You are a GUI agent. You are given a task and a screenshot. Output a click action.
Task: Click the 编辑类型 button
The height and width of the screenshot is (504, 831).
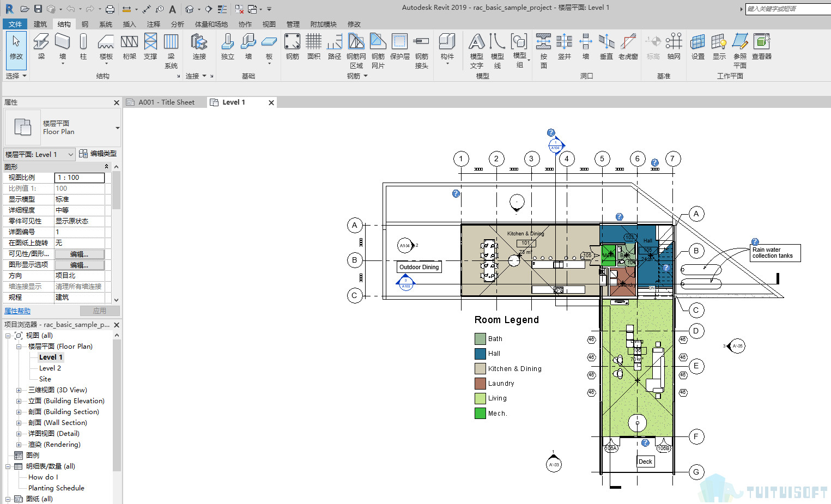point(98,154)
